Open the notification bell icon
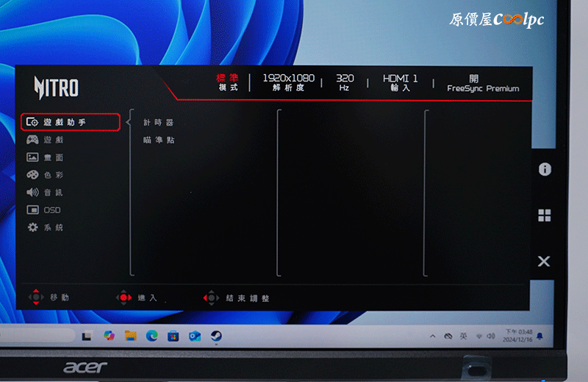Viewport: 588px width, 382px height. [x=539, y=336]
